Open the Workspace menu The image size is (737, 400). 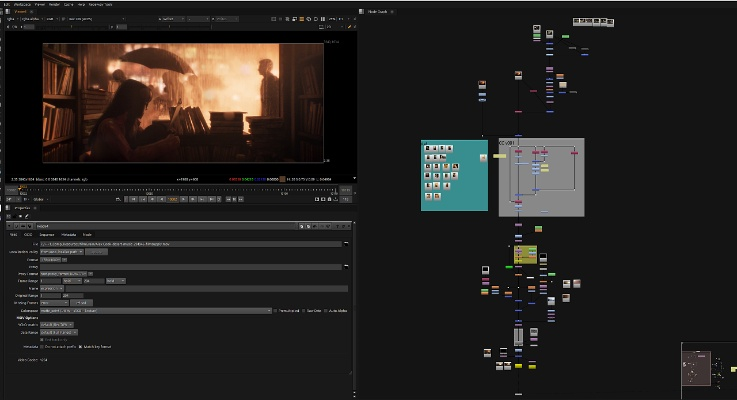22,4
